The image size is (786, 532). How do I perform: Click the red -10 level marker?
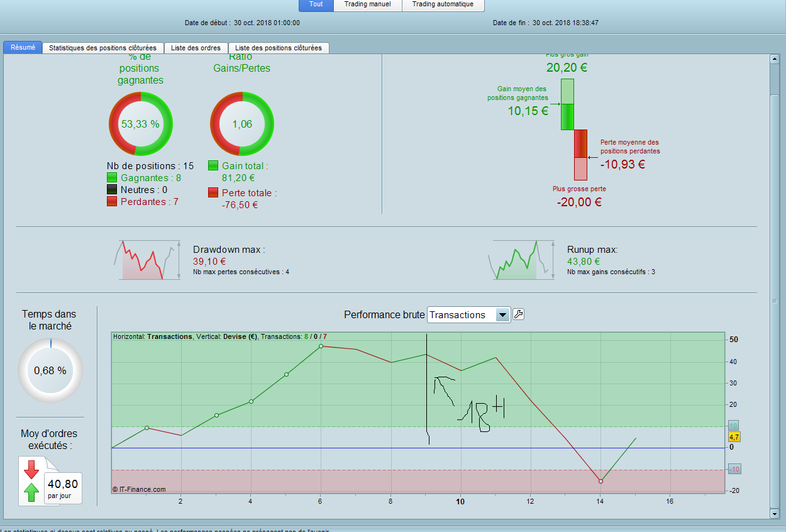[734, 469]
